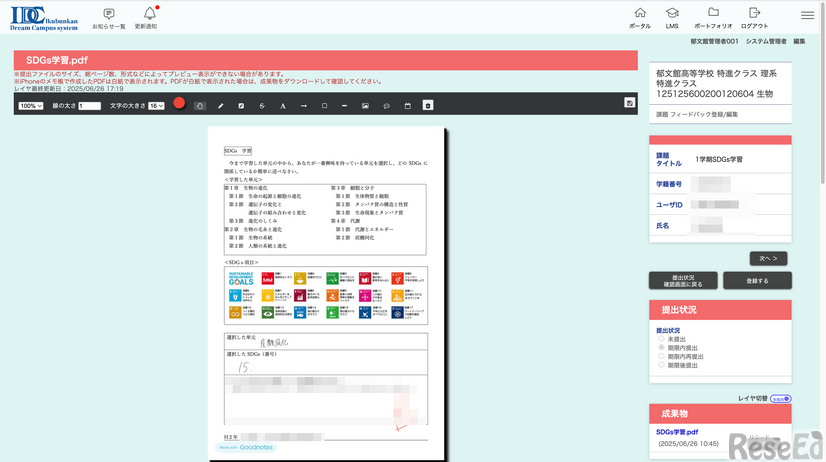Image resolution: width=826 pixels, height=462 pixels.
Task: Open the 文字の大きさ font size dropdown
Action: click(x=156, y=106)
